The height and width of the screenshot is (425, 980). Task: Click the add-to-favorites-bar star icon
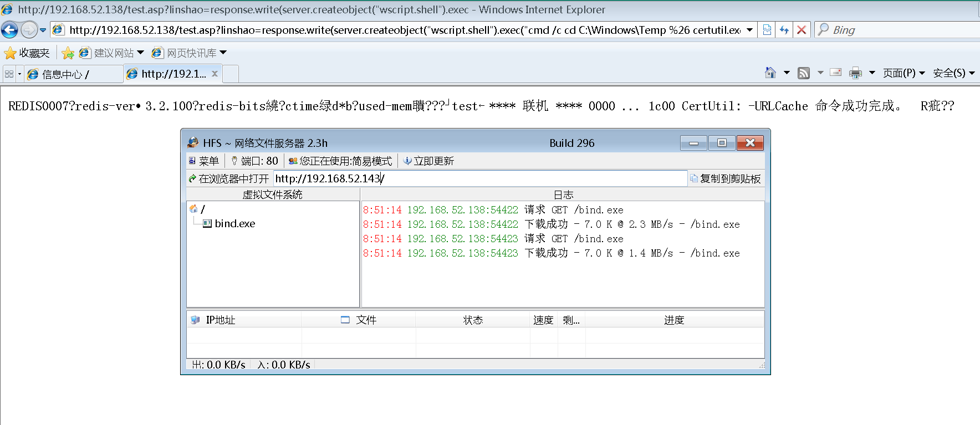(68, 53)
